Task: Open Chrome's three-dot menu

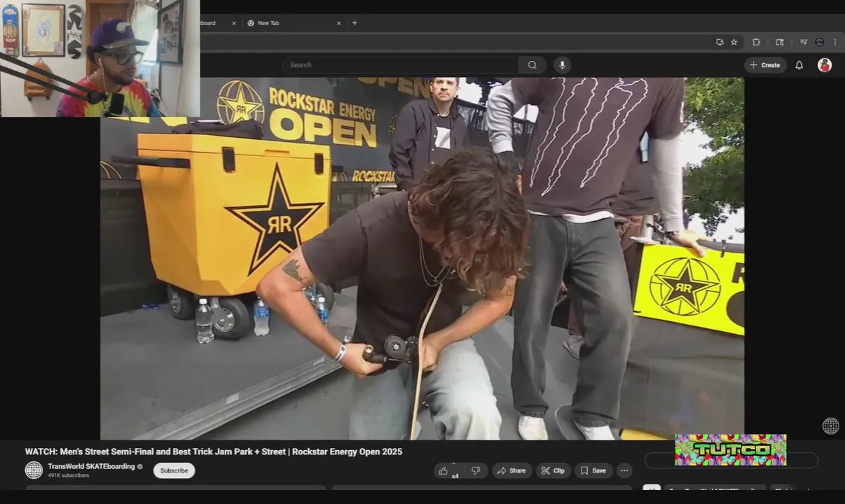Action: pos(834,42)
